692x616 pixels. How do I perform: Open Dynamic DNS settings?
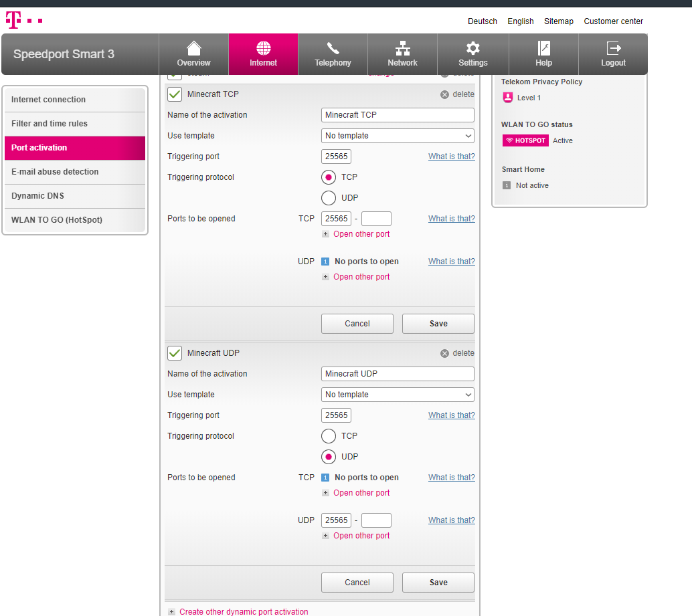(75, 196)
